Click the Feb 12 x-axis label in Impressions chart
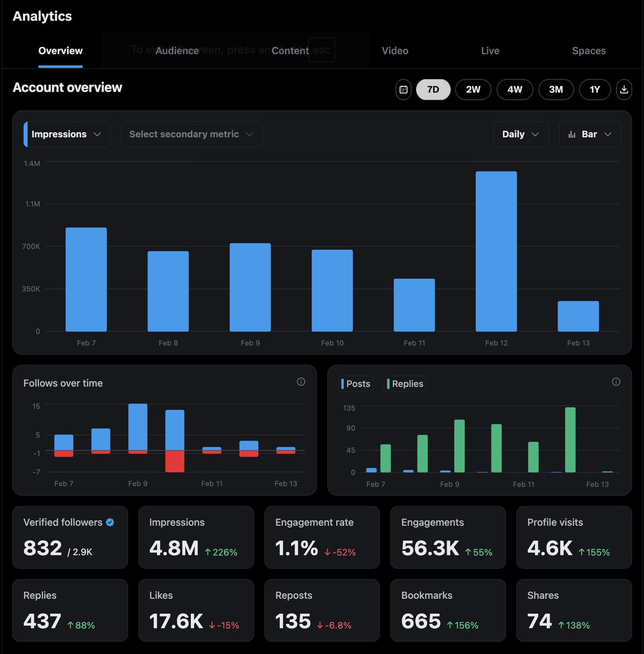 click(x=496, y=343)
